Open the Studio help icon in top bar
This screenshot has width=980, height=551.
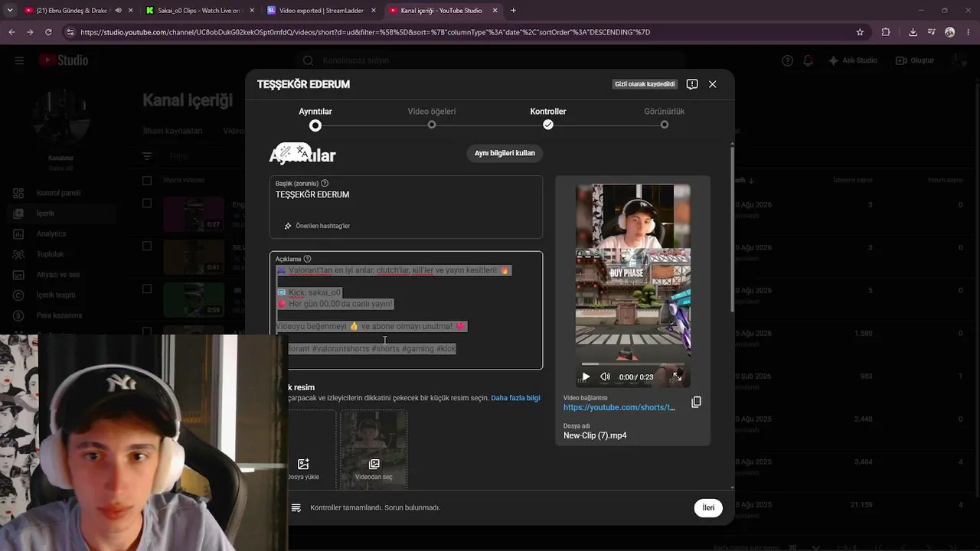(x=787, y=60)
